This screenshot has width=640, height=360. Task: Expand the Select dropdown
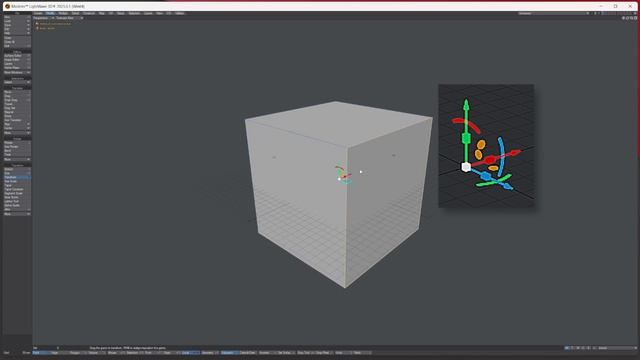point(17,82)
